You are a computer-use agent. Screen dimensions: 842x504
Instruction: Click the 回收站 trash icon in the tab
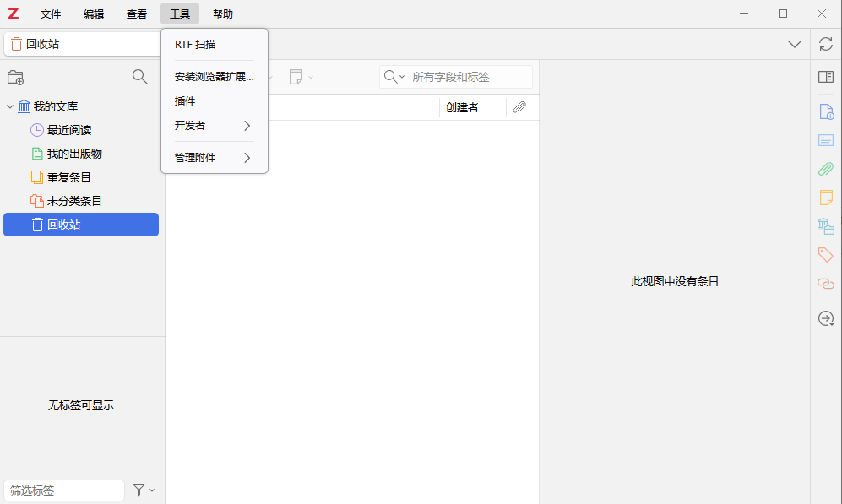[17, 44]
